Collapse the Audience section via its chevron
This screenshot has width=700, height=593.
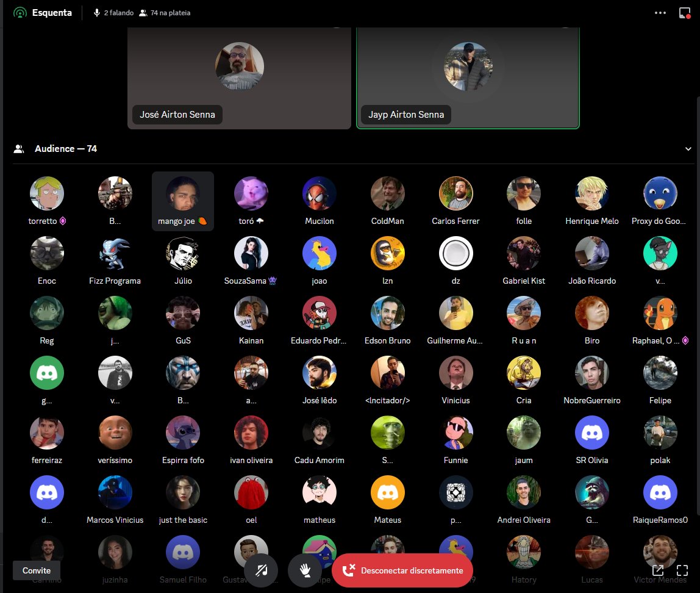click(688, 148)
